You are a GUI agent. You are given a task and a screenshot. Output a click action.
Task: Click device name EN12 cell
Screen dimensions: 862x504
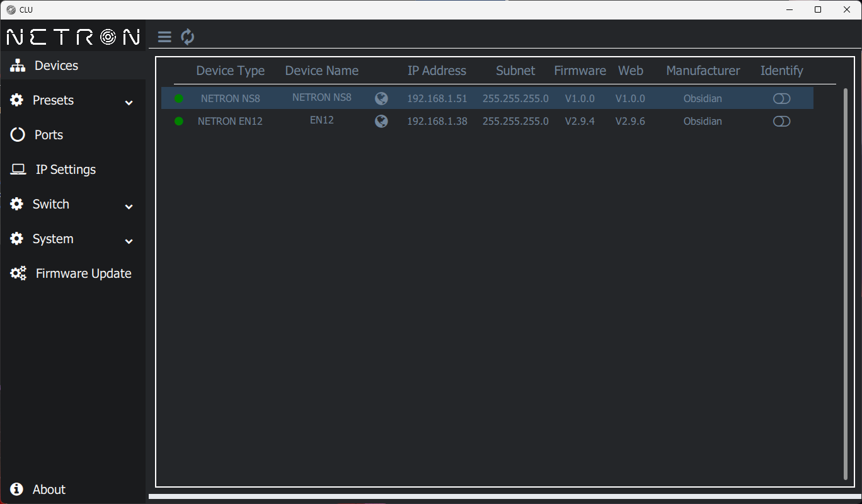coord(322,120)
